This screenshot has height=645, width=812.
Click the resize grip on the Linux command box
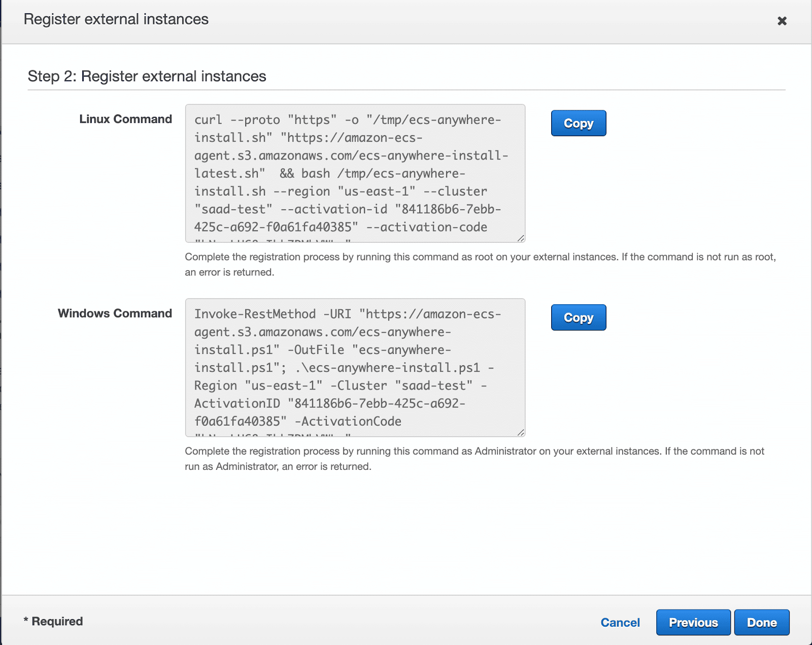(x=521, y=238)
